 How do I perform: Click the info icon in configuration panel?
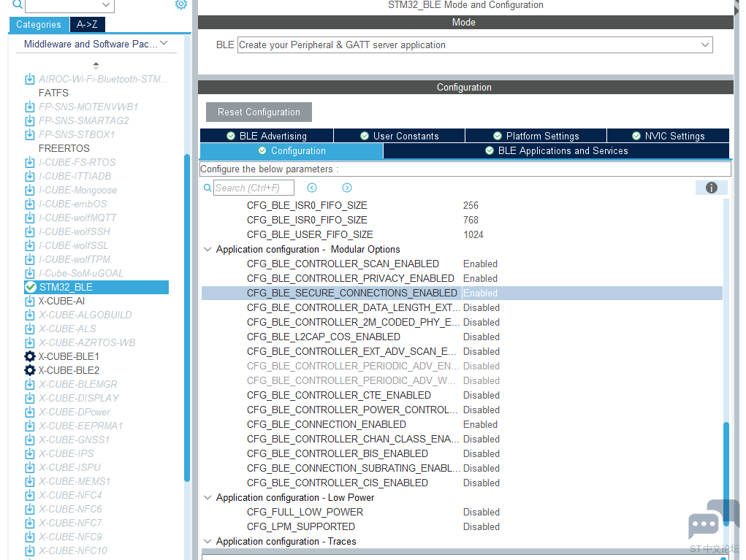pyautogui.click(x=711, y=188)
